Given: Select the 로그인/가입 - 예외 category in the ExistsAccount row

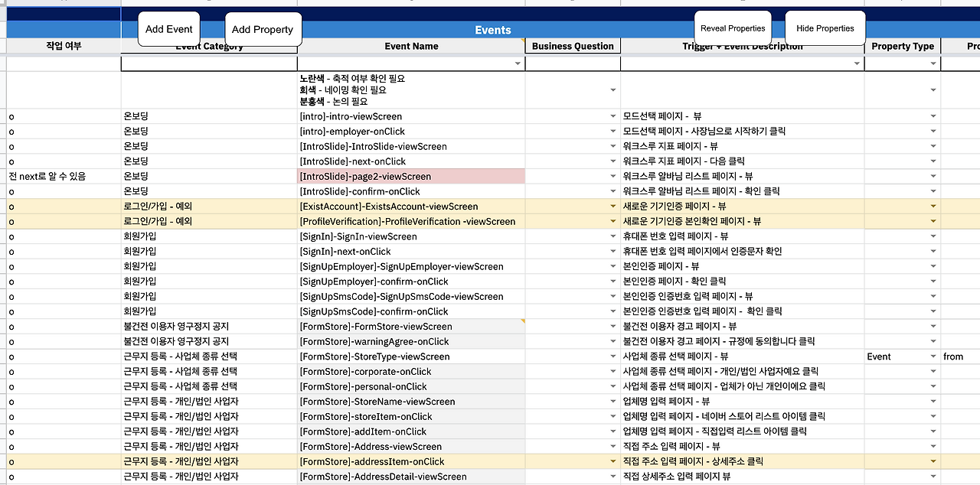Looking at the screenshot, I should [209, 207].
